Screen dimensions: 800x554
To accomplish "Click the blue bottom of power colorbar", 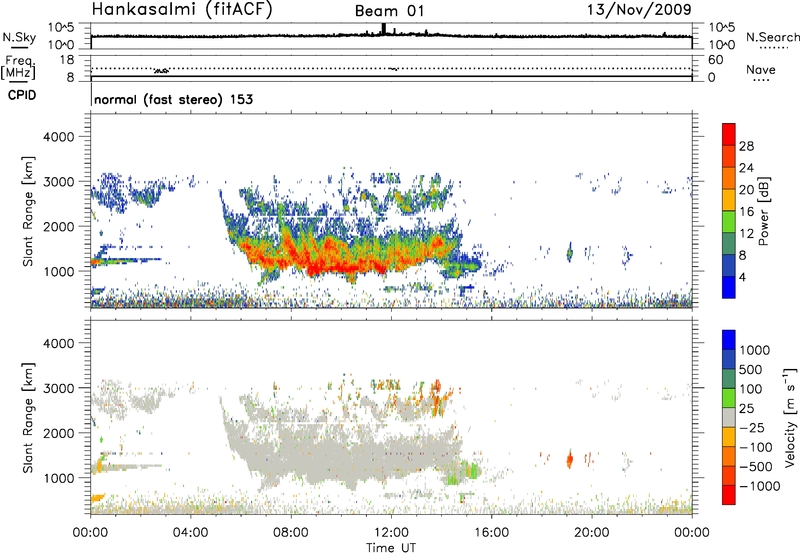I will point(729,287).
